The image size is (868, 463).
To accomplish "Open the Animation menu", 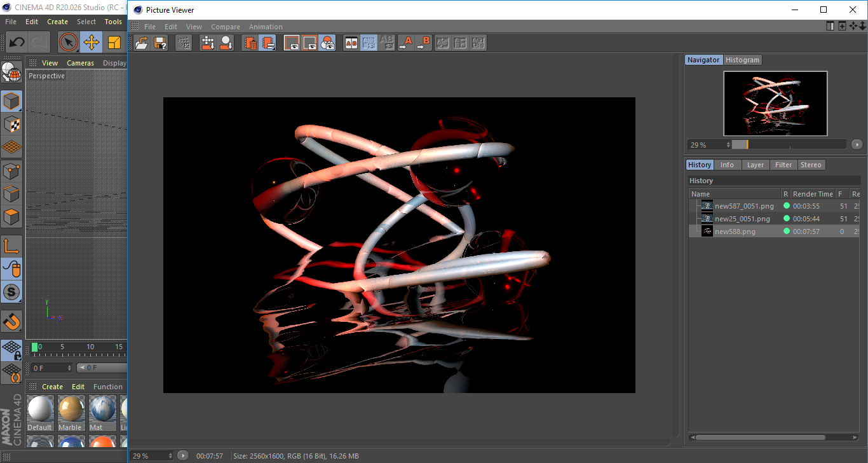I will pyautogui.click(x=266, y=27).
